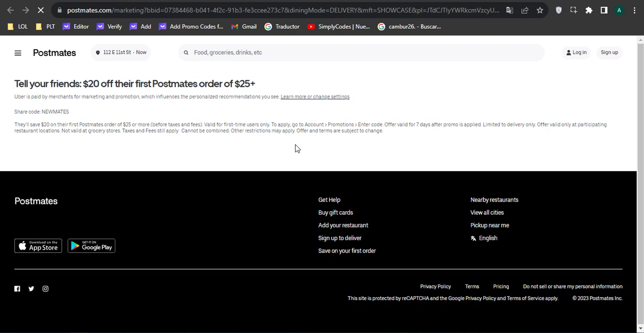Click the share page icon in address bar

525,10
